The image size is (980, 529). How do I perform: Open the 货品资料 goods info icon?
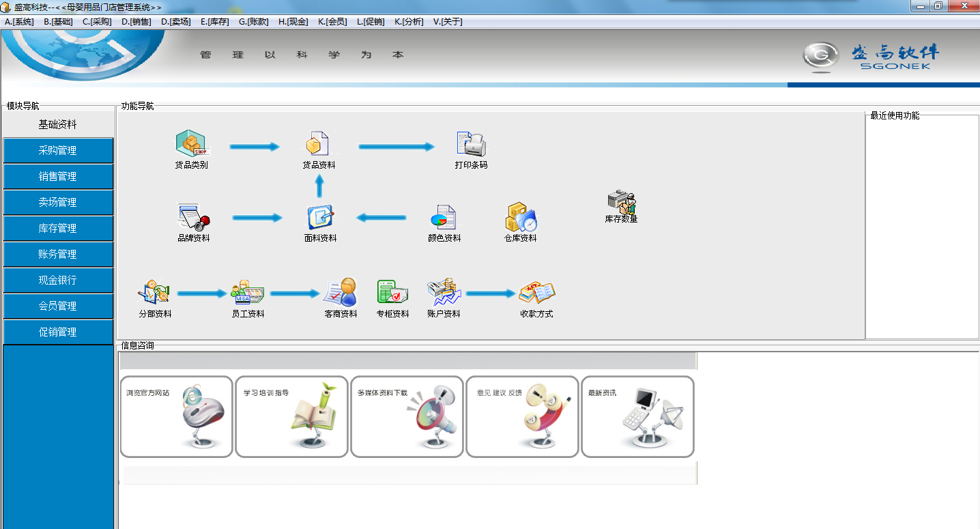click(318, 145)
